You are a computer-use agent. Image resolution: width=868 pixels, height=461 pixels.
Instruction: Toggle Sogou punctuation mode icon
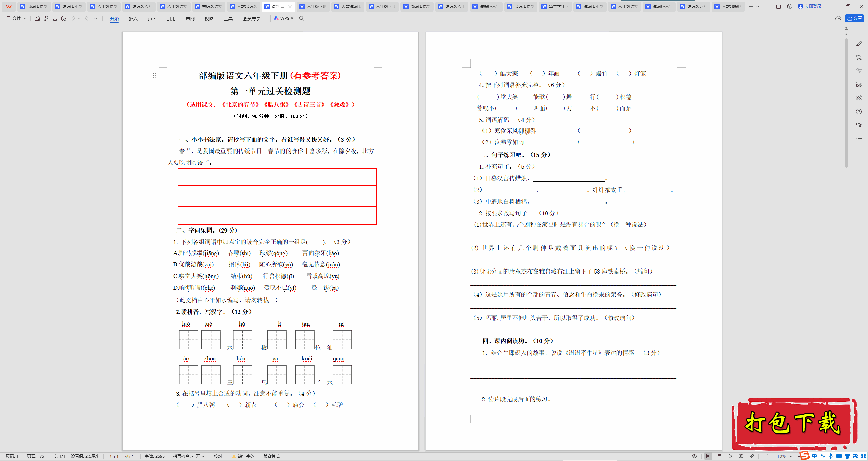coord(823,456)
